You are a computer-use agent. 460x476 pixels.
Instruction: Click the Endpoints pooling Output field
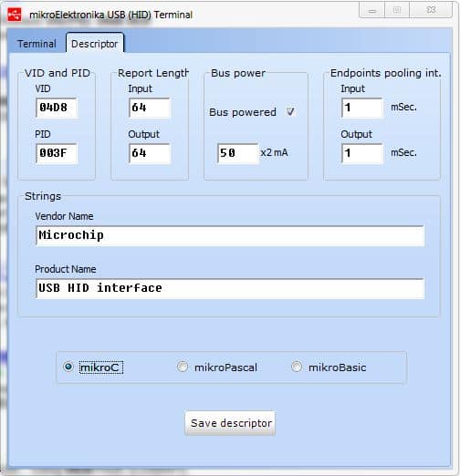tap(362, 153)
